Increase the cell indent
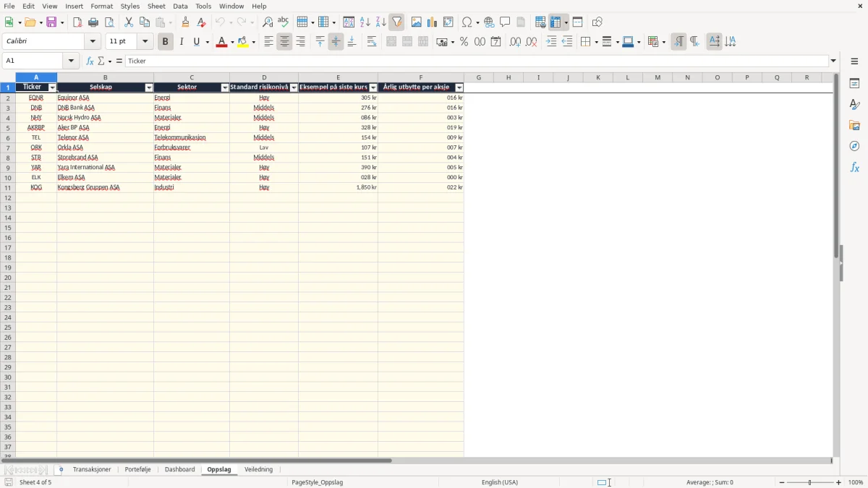 [551, 42]
